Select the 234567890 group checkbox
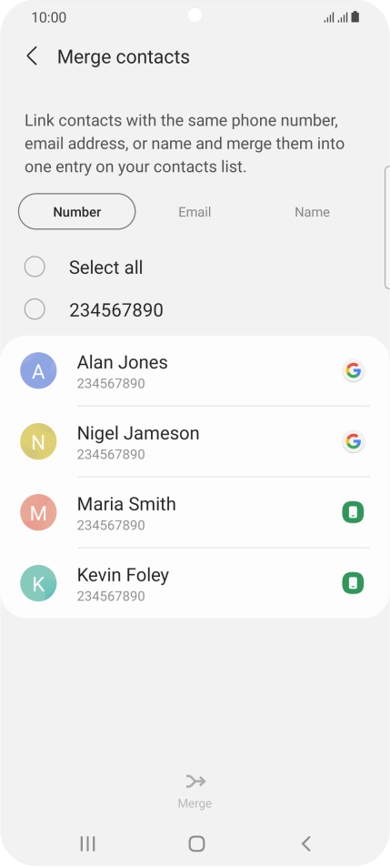Screen dimensions: 390x868 pos(35,308)
